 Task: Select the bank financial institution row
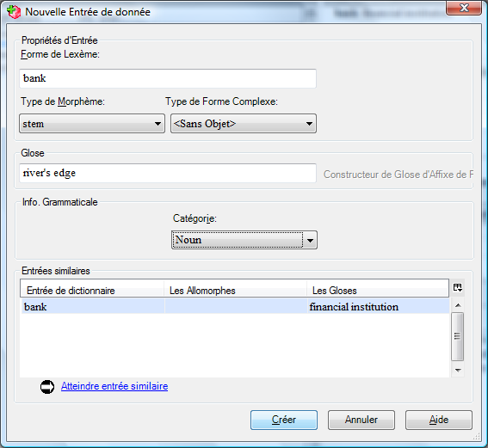coord(235,306)
